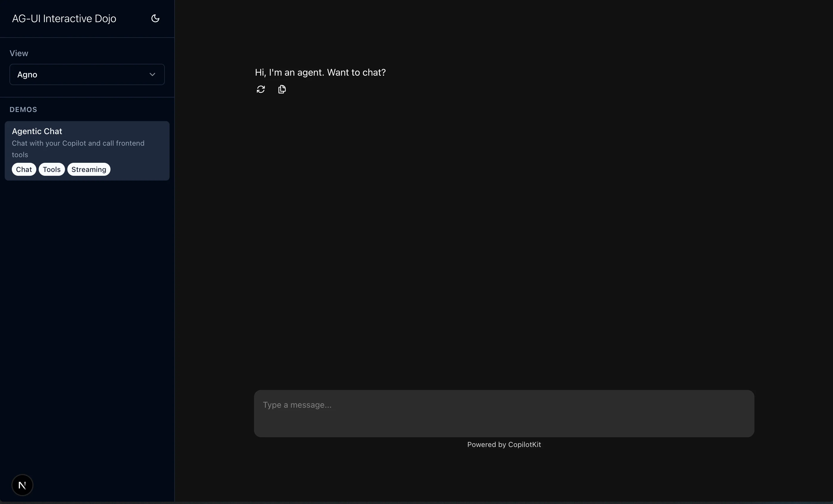The height and width of the screenshot is (504, 833).
Task: Click the DEMOS section heading
Action: 23,110
